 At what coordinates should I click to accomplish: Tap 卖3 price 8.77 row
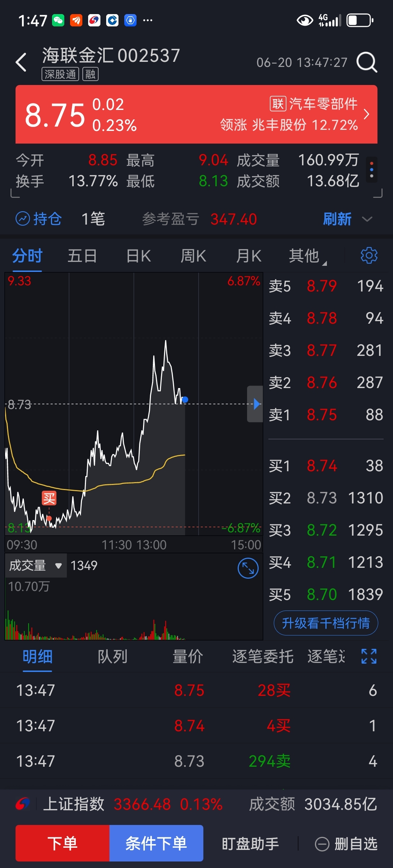tap(326, 350)
